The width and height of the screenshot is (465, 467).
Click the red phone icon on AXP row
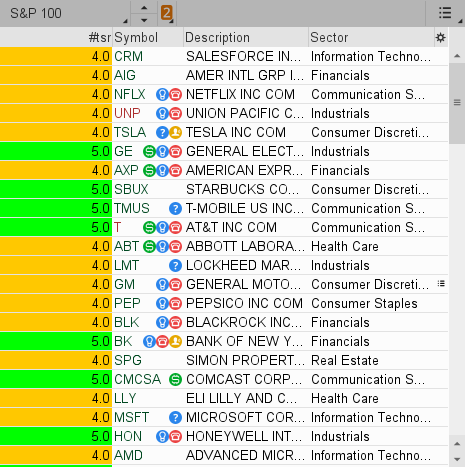175,171
